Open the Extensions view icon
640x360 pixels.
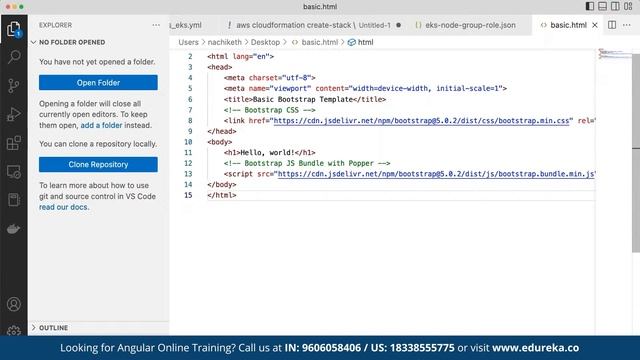click(x=13, y=143)
